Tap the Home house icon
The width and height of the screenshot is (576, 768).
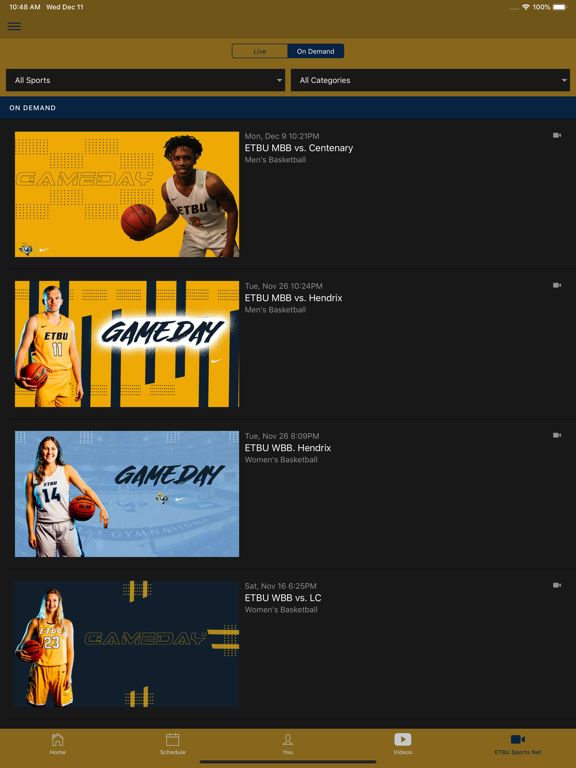[58, 740]
